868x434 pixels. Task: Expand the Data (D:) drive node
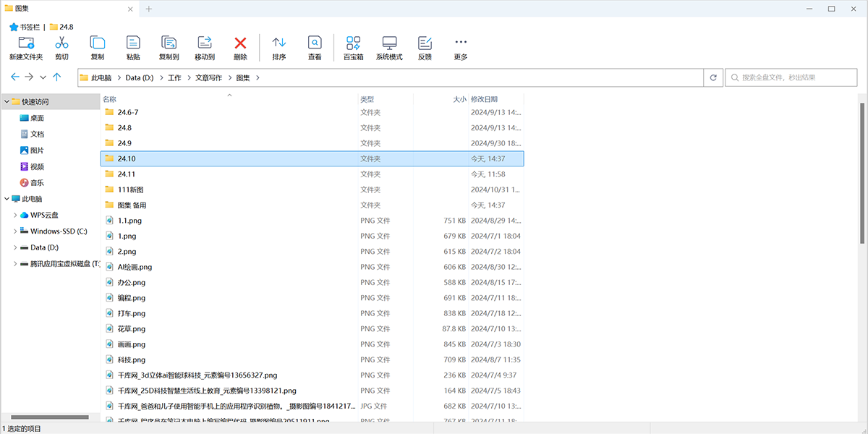15,247
